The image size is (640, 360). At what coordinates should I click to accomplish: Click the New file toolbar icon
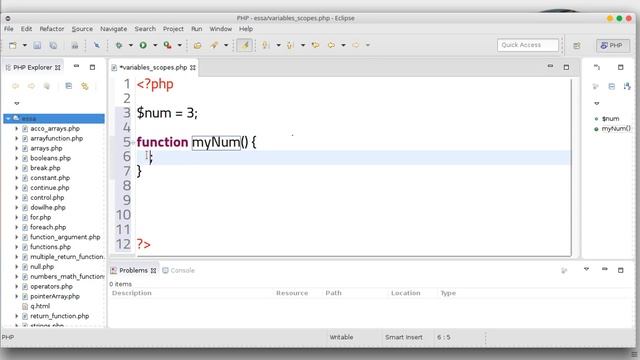tap(13, 45)
